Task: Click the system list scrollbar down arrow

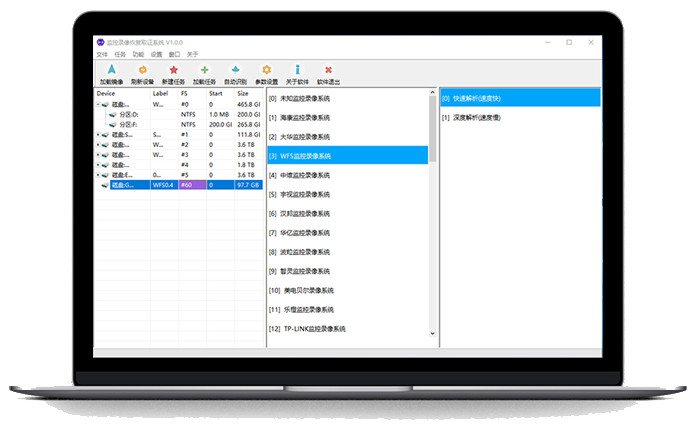Action: [x=432, y=333]
